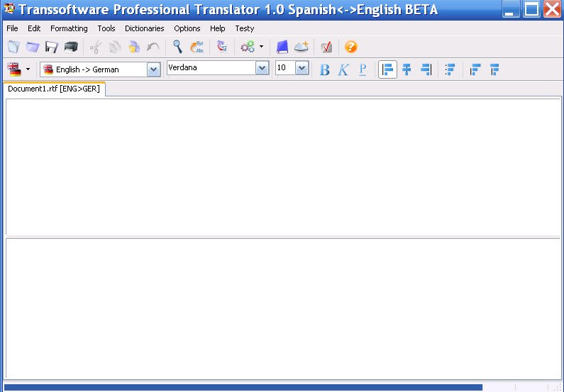This screenshot has width=564, height=392.
Task: Create a new document with the blank page icon
Action: [x=13, y=47]
